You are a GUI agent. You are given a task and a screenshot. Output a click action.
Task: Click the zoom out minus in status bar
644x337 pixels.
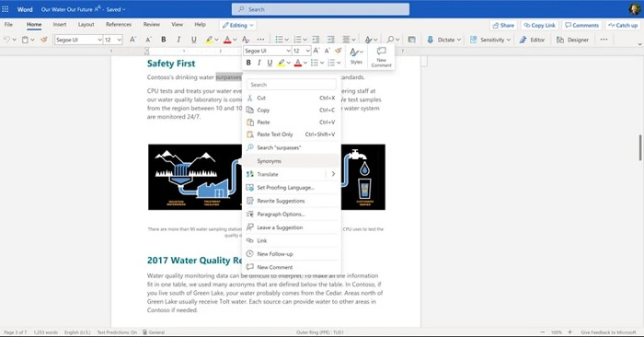(x=543, y=332)
